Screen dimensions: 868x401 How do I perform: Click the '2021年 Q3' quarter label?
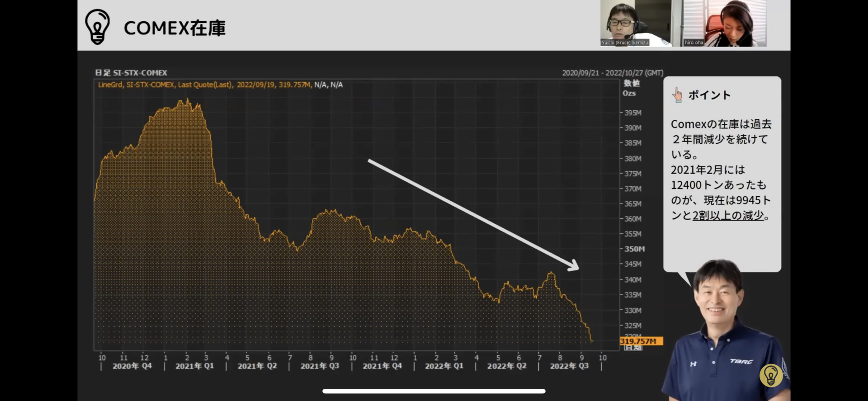320,366
